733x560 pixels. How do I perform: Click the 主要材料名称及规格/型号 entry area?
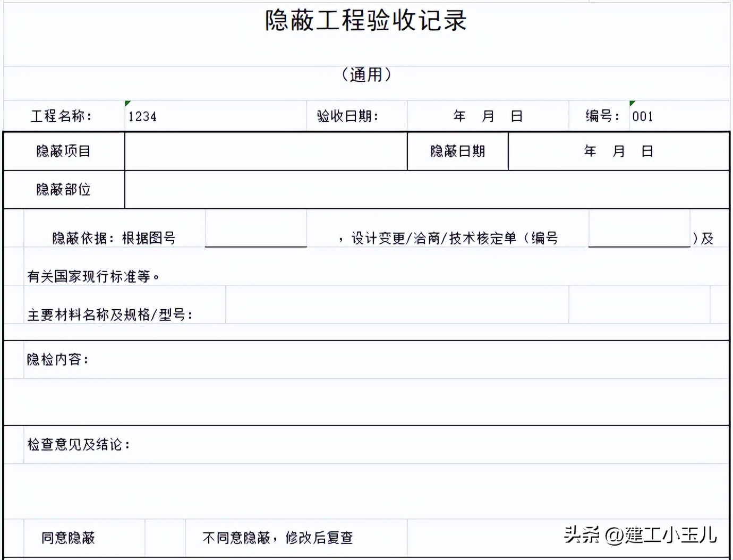click(x=398, y=306)
